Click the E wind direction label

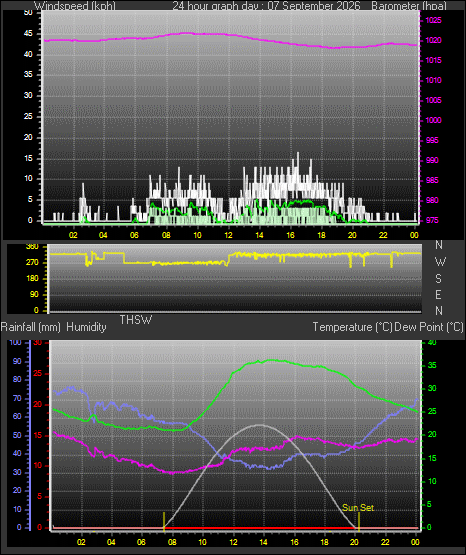point(438,295)
